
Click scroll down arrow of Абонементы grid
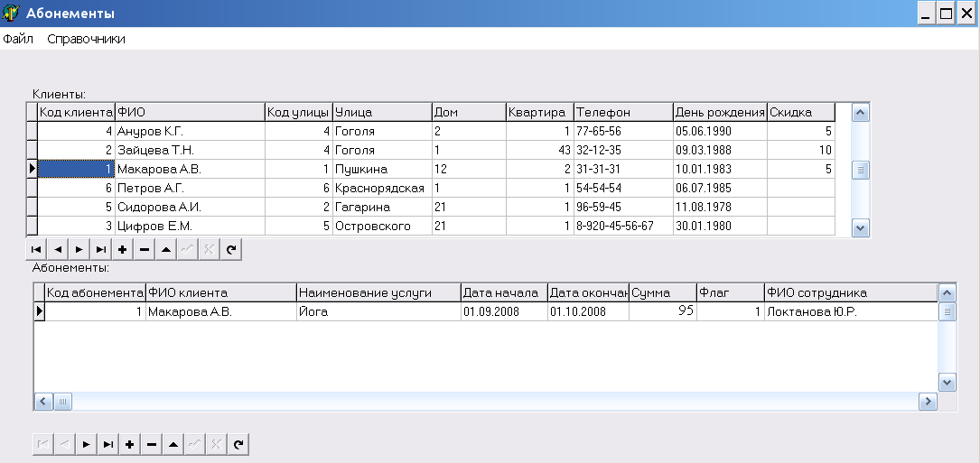point(947,383)
